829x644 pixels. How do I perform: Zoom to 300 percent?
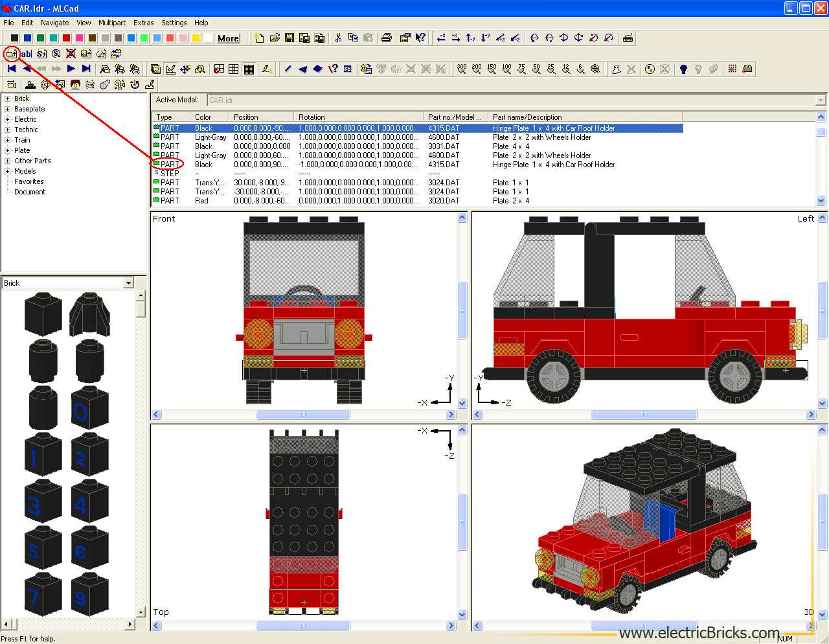click(x=462, y=69)
